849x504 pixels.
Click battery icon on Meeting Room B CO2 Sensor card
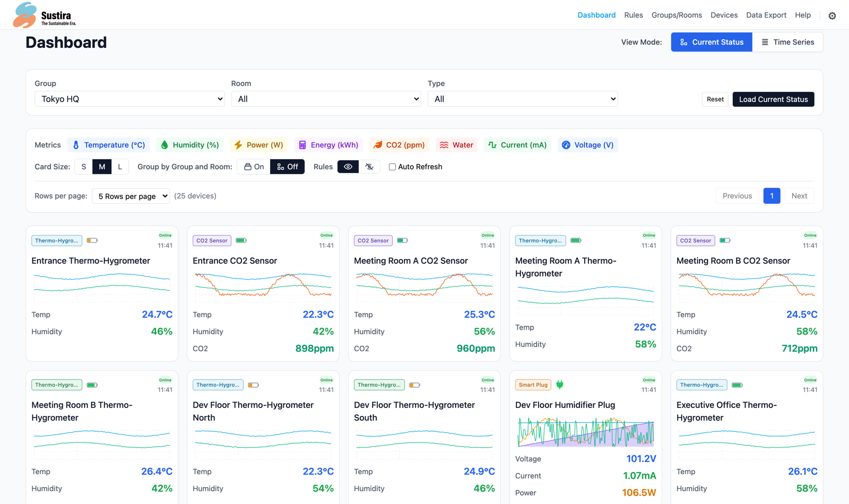pos(725,240)
